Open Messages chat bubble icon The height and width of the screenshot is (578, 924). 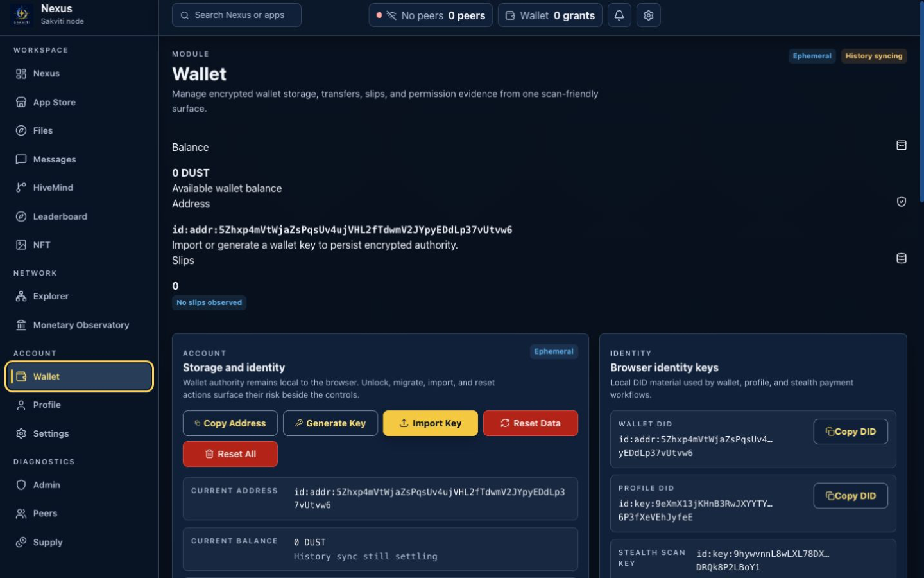[x=21, y=159]
